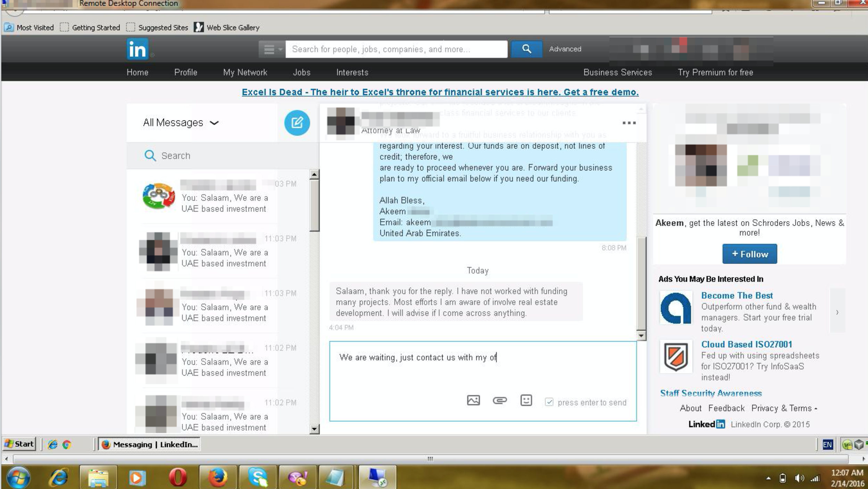The height and width of the screenshot is (489, 868).
Task: Attach a file with paperclip icon
Action: click(x=500, y=400)
